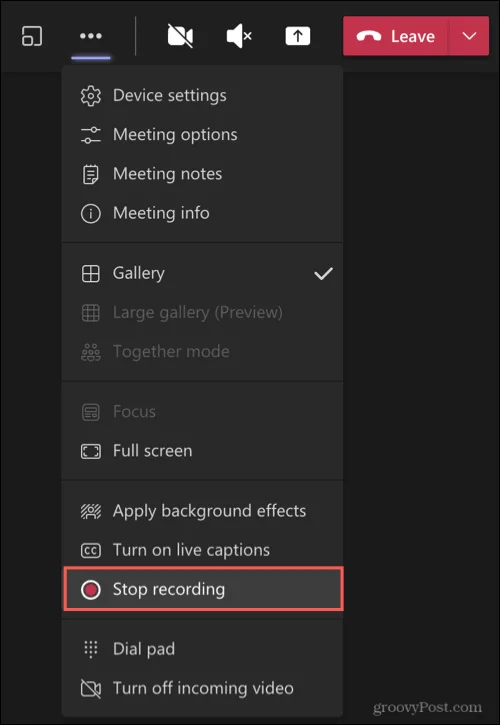Click the checkmark next to Gallery
This screenshot has width=500, height=725.
tap(323, 273)
